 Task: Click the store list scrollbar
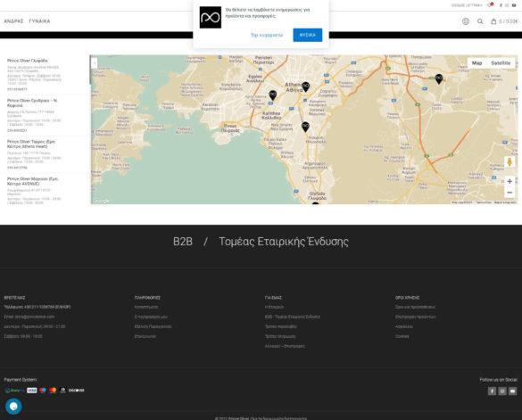tap(89, 70)
